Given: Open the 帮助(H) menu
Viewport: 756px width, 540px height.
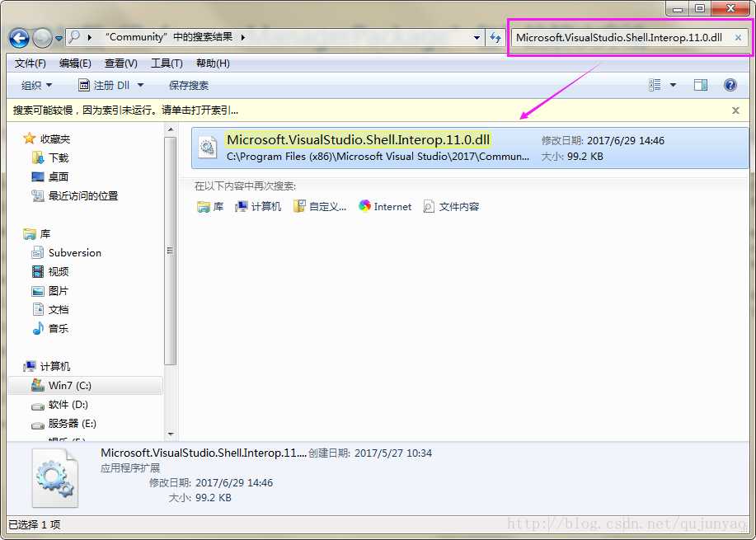Looking at the screenshot, I should click(213, 63).
